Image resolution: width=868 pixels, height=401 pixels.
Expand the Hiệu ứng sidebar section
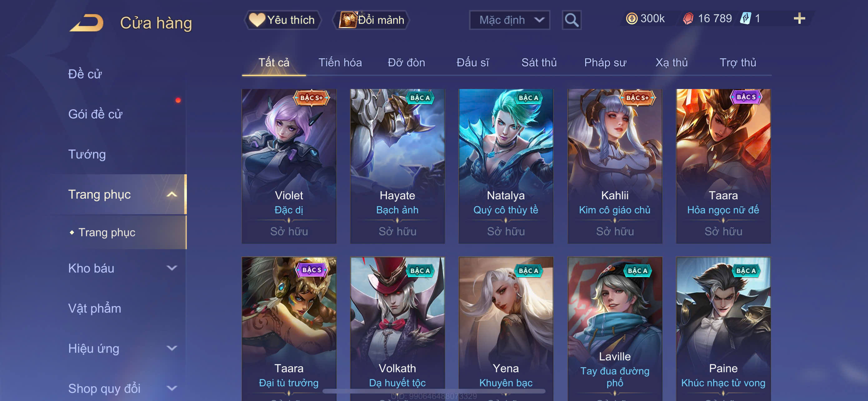172,348
